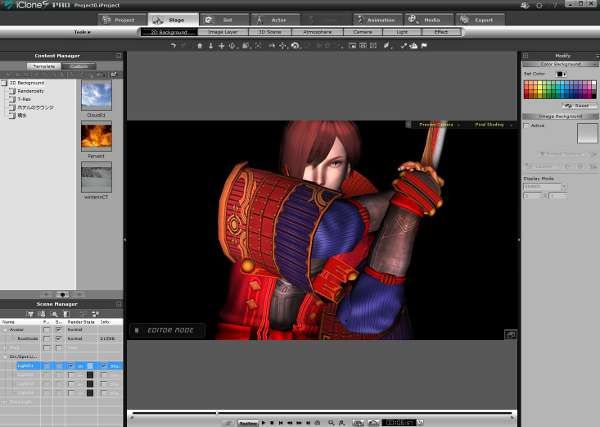
Task: Toggle second checkbox in row below Avatar
Action: click(x=59, y=339)
